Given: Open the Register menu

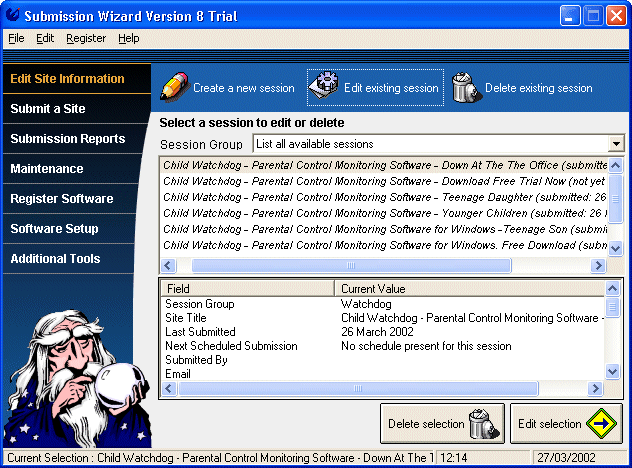Looking at the screenshot, I should (86, 38).
